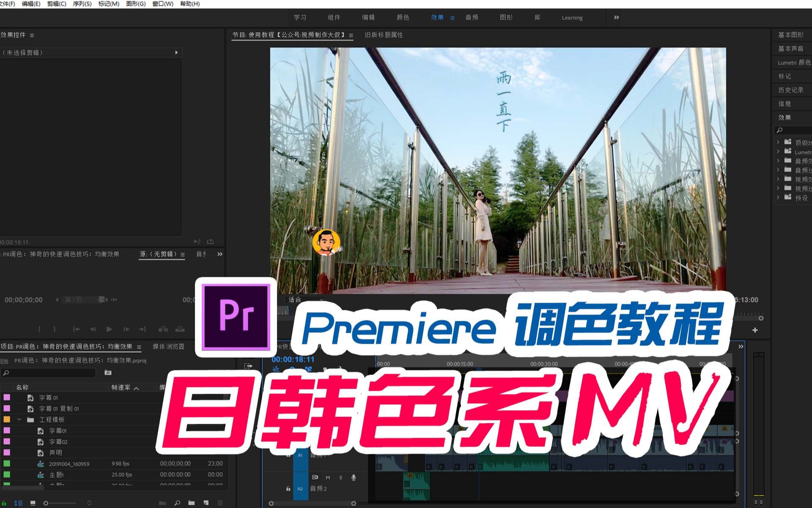Click the project panel Find magnifier icon
Viewport: 812px width, 508px height.
[x=177, y=503]
